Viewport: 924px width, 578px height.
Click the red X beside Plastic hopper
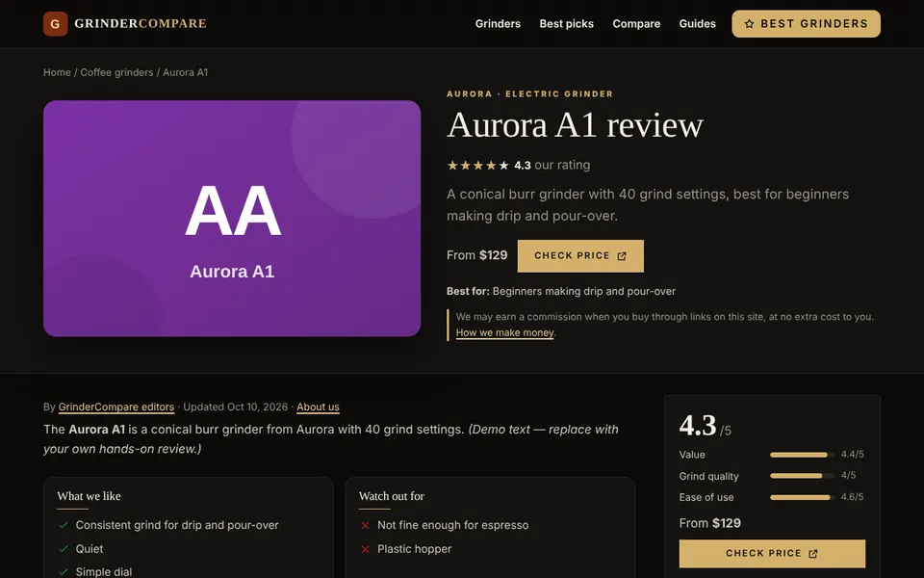pos(365,548)
